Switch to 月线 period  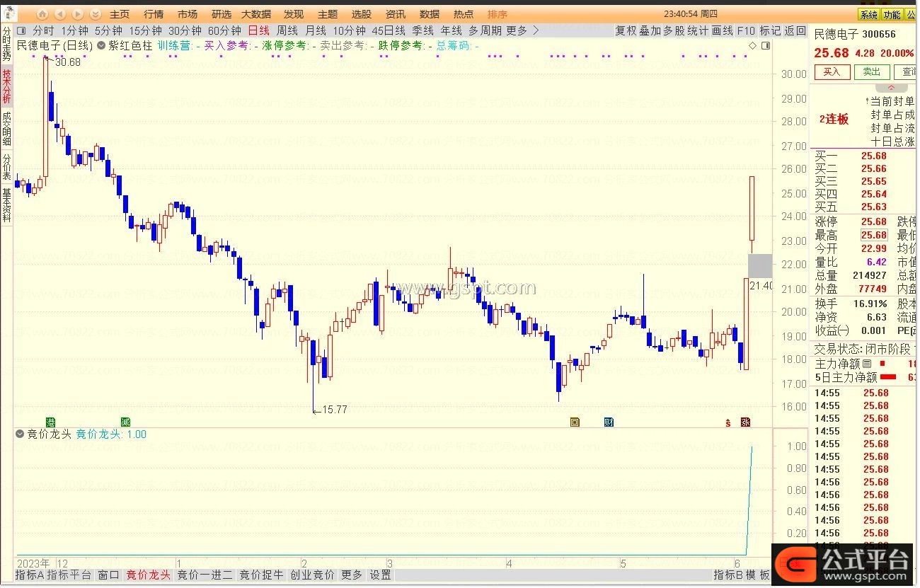pyautogui.click(x=316, y=30)
